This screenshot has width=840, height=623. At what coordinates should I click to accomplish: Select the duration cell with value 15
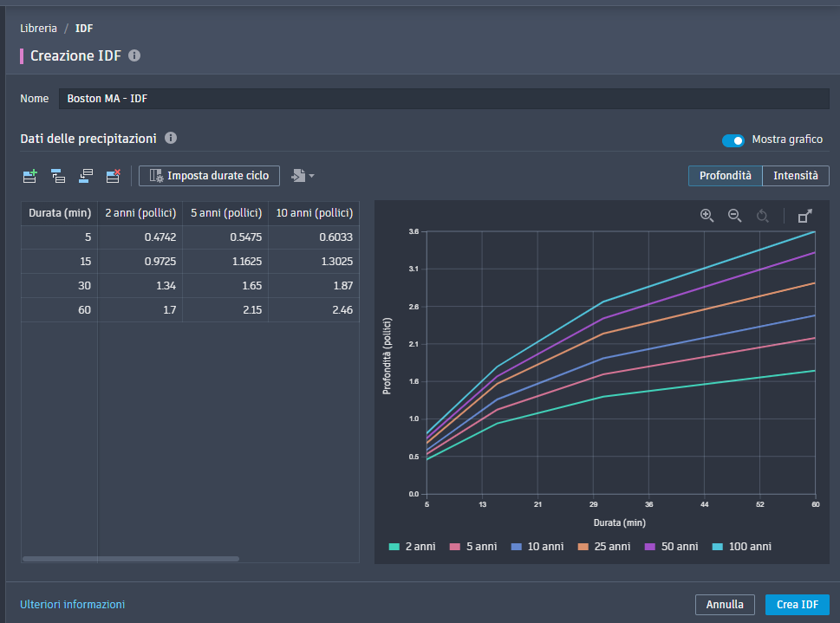(60, 262)
